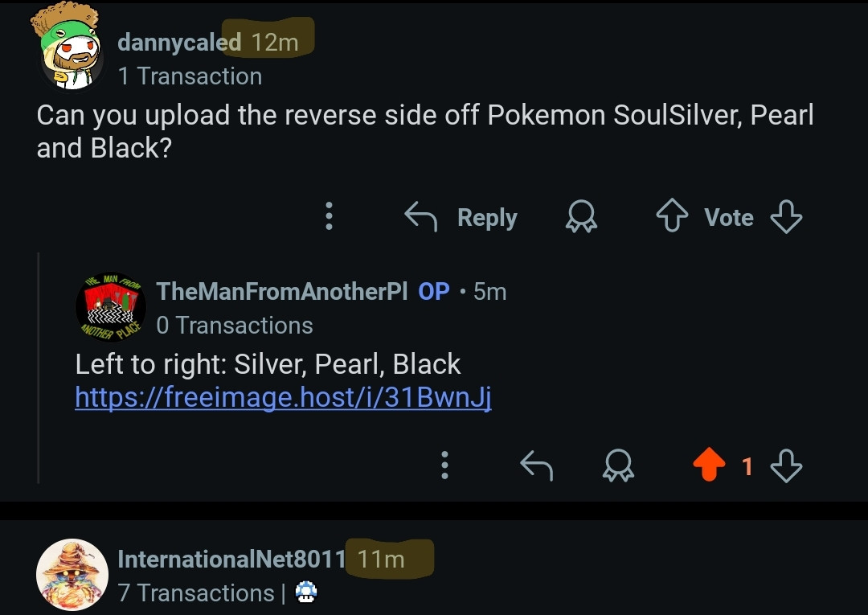Go to InternationalNet8011's profile
Image resolution: width=868 pixels, height=615 pixels.
tap(231, 559)
